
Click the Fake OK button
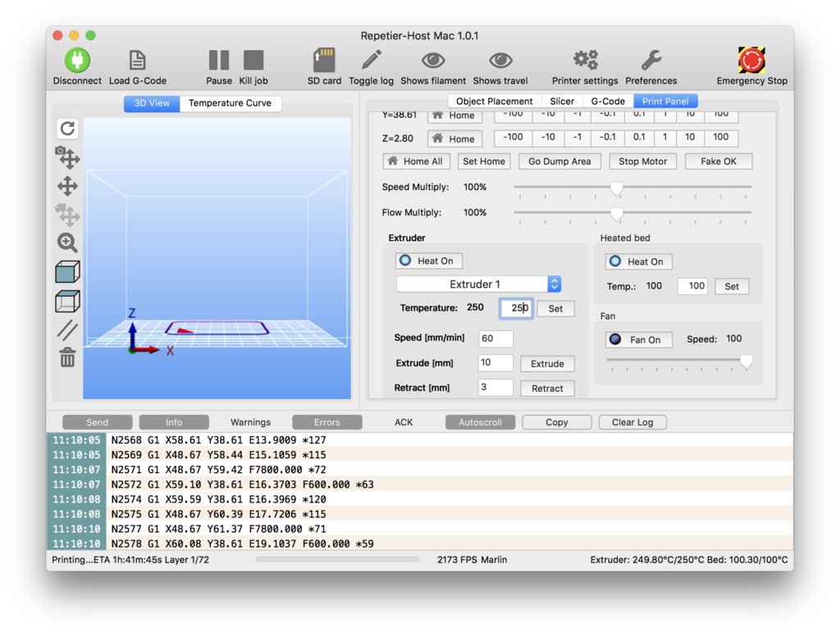[719, 162]
